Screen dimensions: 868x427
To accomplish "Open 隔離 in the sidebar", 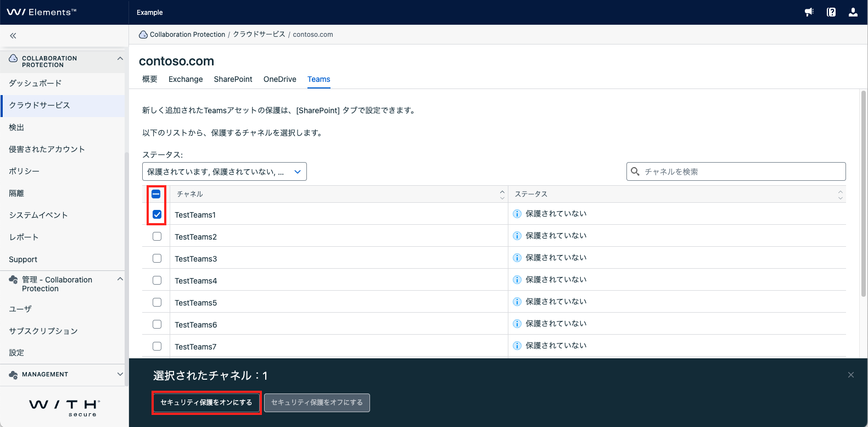I will [63, 193].
